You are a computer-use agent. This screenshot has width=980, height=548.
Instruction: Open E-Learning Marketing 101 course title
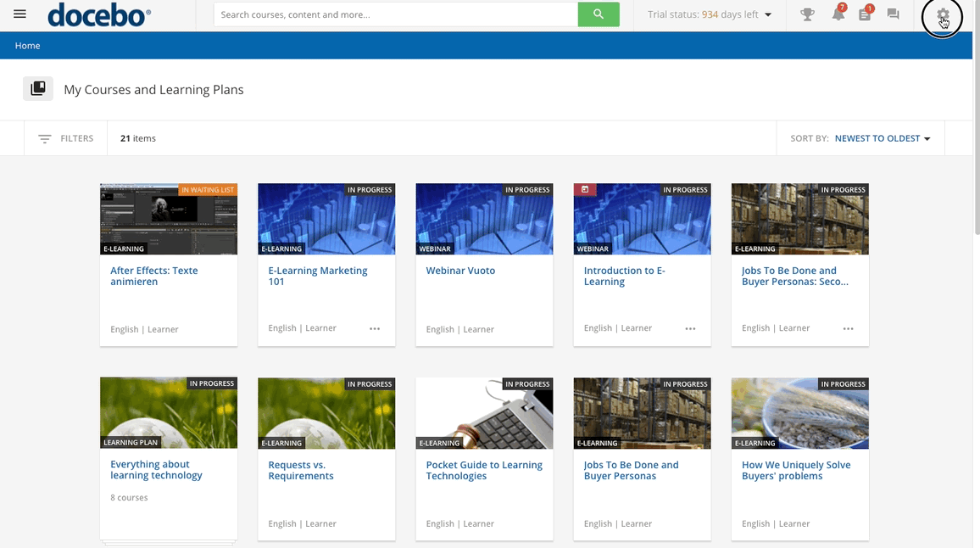tap(318, 276)
